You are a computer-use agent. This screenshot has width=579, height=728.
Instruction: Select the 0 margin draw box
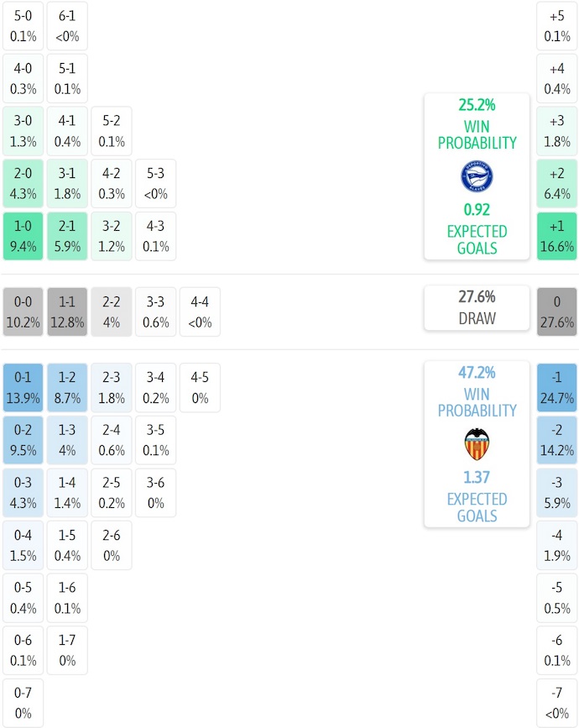(x=557, y=312)
